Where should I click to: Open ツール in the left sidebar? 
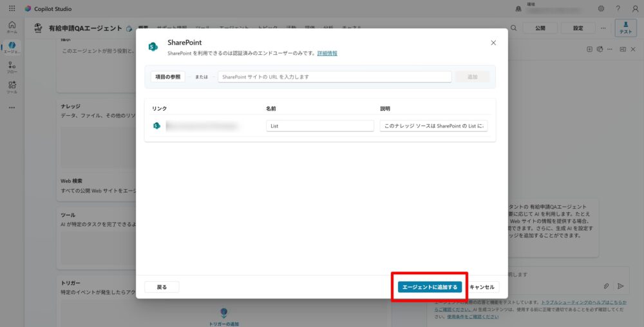click(12, 87)
